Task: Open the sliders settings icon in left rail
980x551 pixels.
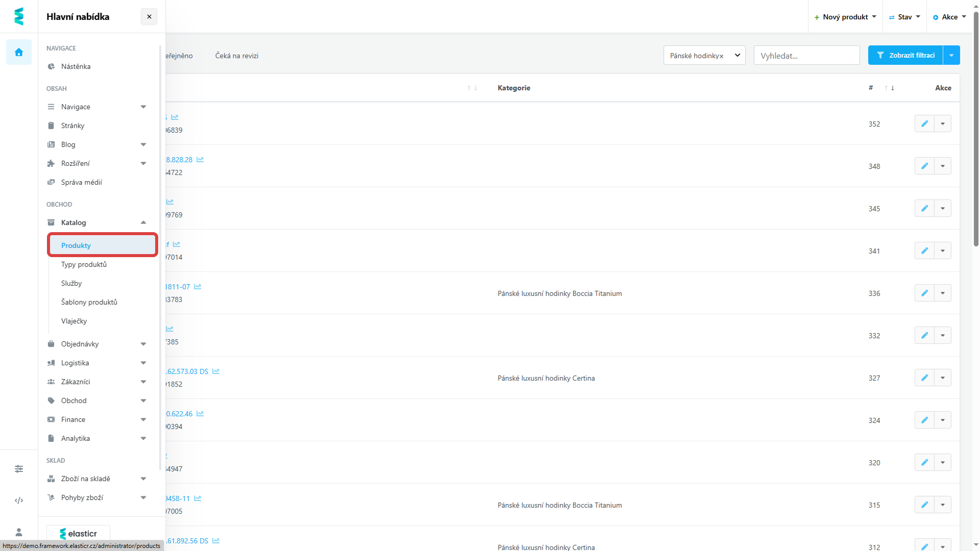Action: (x=19, y=469)
